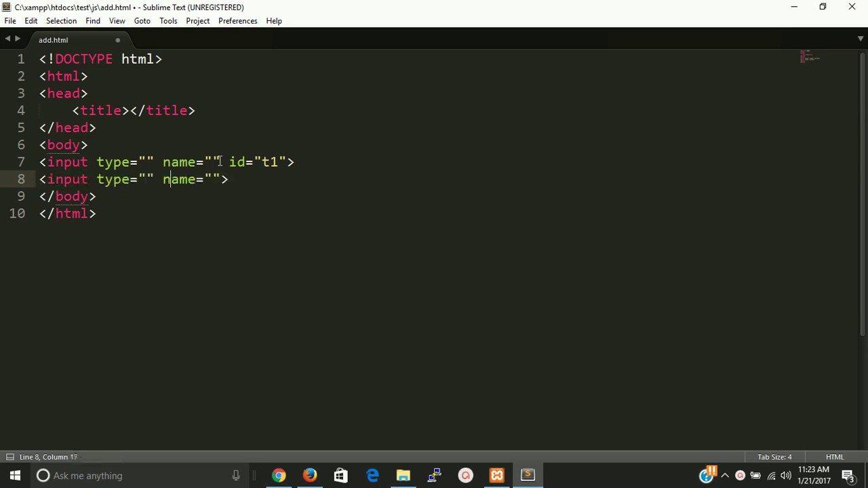
Task: Open the Goto menu
Action: pos(142,21)
